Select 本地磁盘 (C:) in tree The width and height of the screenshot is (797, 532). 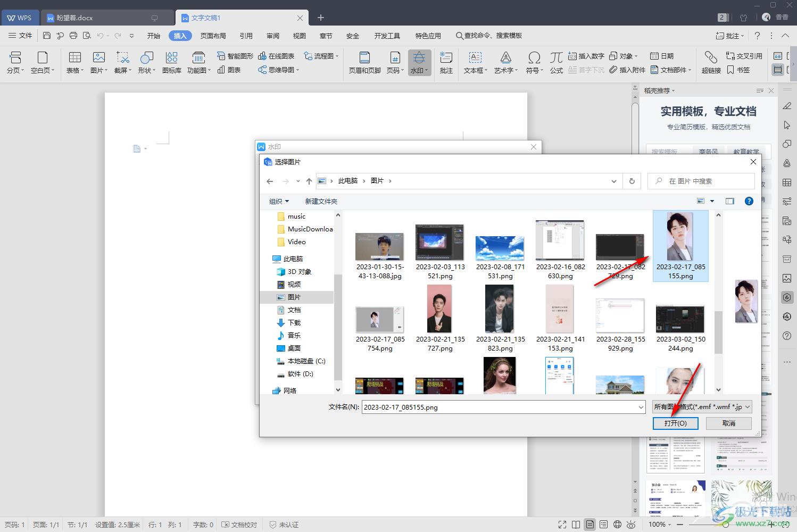[301, 361]
